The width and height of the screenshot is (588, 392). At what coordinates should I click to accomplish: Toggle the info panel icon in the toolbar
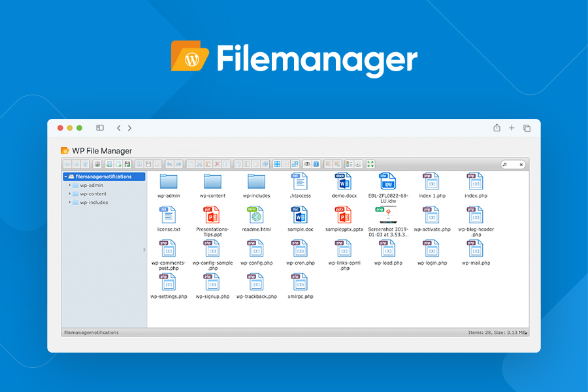(315, 164)
